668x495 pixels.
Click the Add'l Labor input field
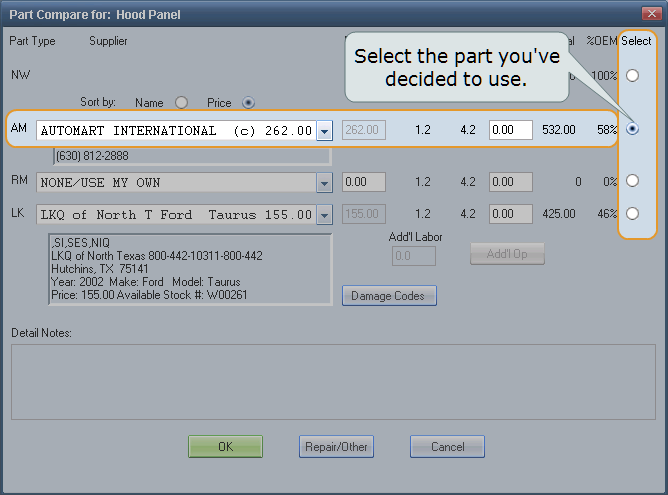coord(414,256)
